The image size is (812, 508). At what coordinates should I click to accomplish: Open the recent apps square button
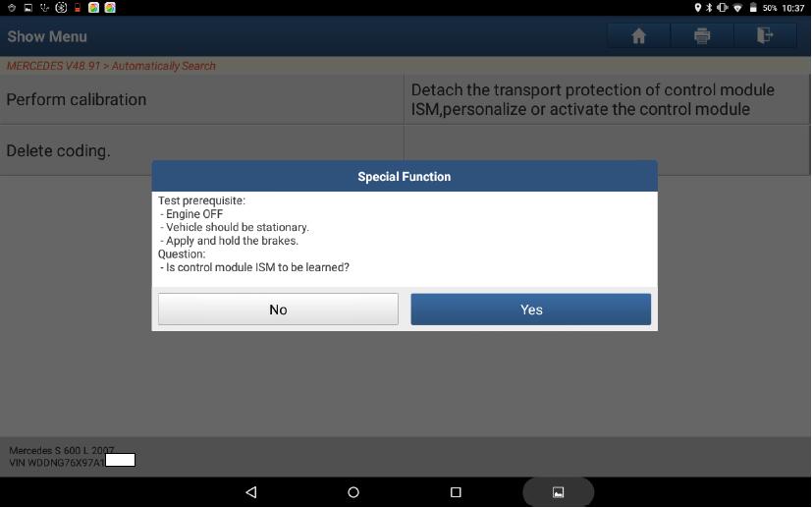[x=456, y=492]
